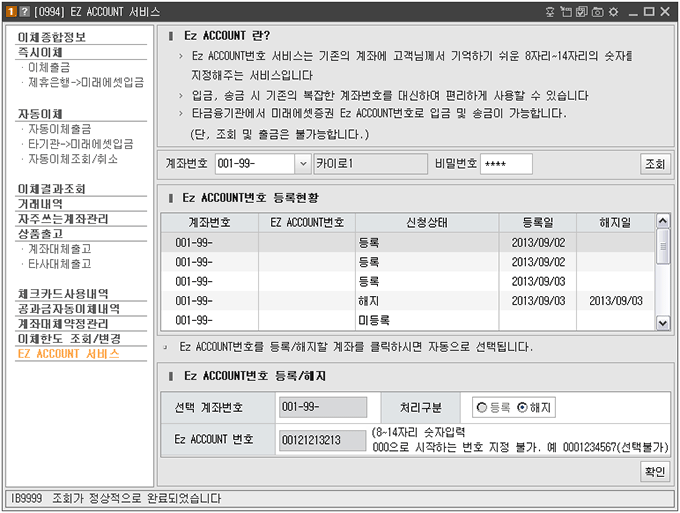Click the 신청상태 column header

click(427, 222)
